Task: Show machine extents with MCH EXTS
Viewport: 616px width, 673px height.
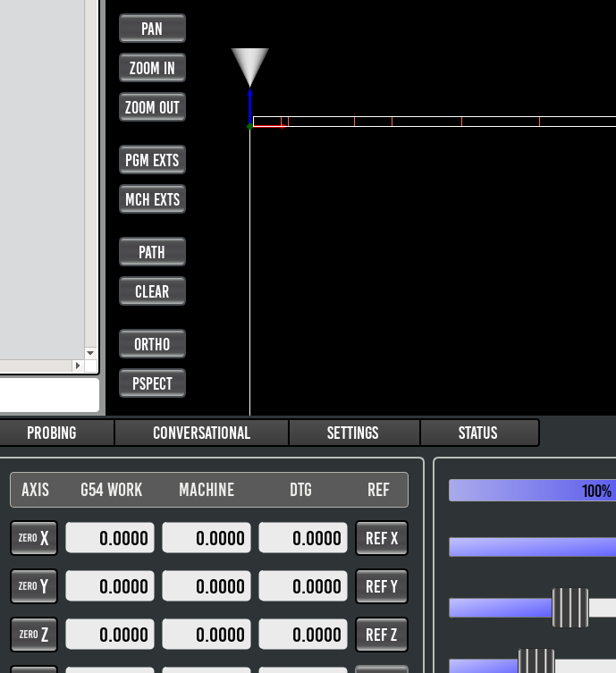Action: point(152,199)
